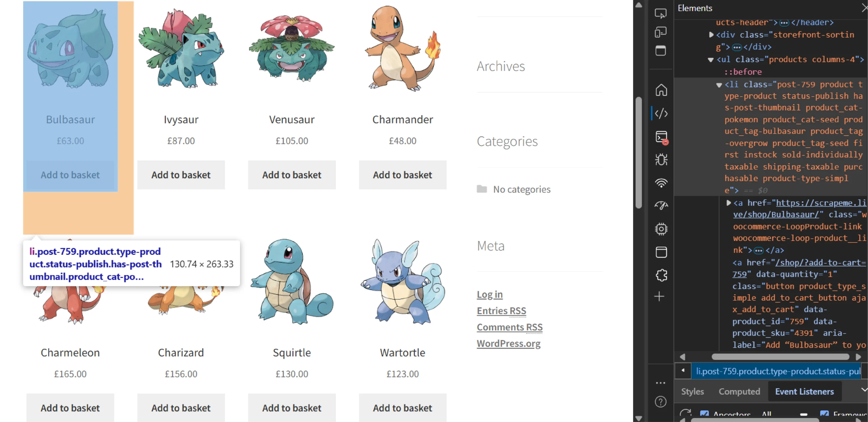Viewport: 868px width, 422px height.
Task: Show more tabs chevron beside Event Listeners
Action: 864,390
